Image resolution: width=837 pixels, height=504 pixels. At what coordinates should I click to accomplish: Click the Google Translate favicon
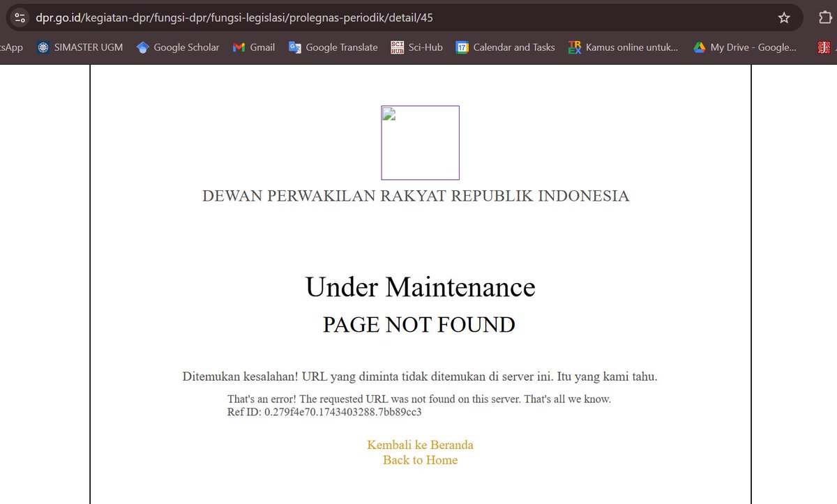(x=294, y=47)
